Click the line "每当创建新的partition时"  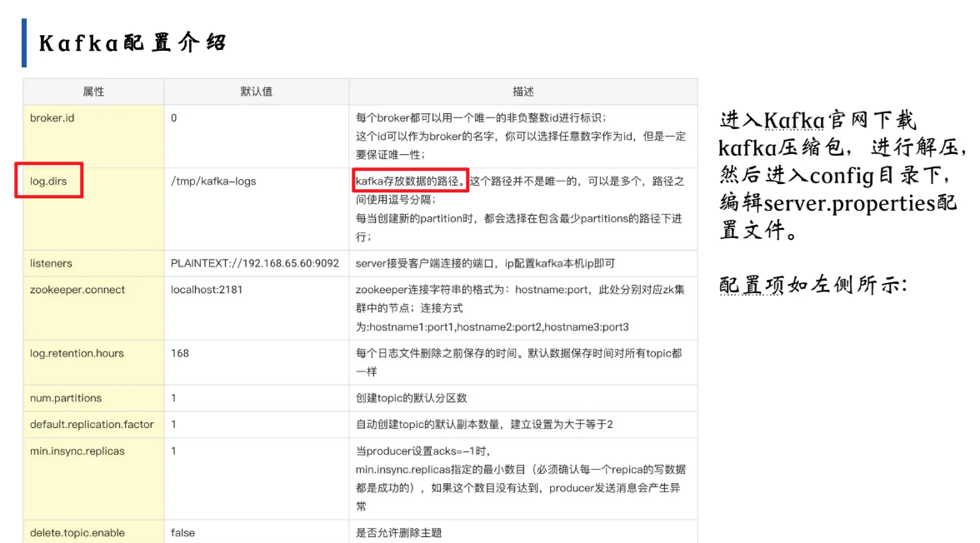[518, 219]
